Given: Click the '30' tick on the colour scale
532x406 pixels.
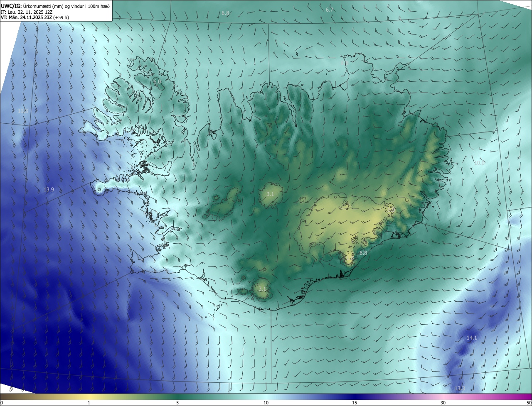Looking at the screenshot, I should pyautogui.click(x=443, y=403).
